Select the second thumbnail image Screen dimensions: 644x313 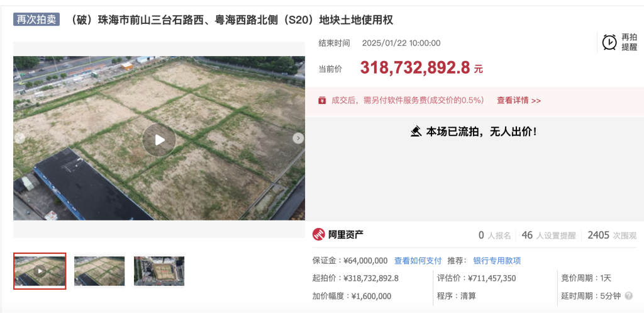pos(99,271)
